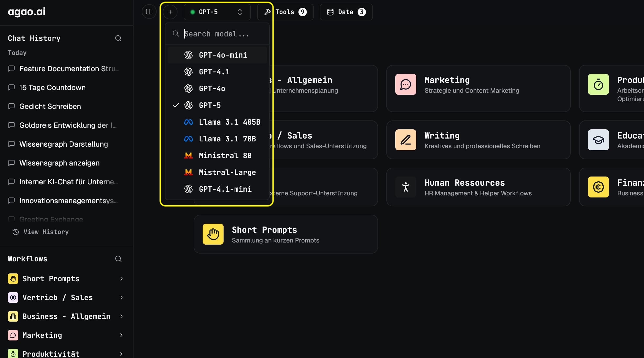Click the Marketing chat bubble icon in sidebar

(x=13, y=335)
